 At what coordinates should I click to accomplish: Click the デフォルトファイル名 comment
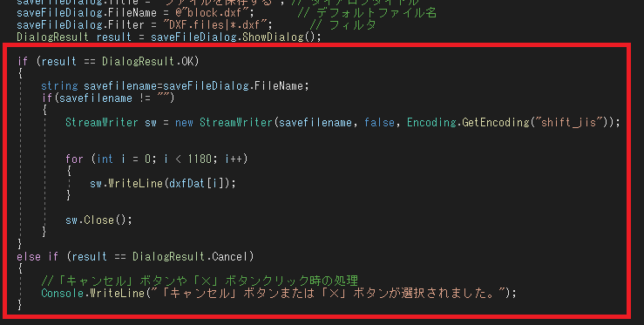click(x=367, y=13)
